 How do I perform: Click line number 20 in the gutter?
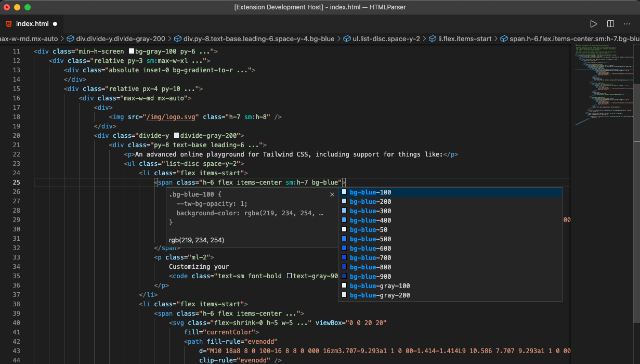(x=17, y=136)
